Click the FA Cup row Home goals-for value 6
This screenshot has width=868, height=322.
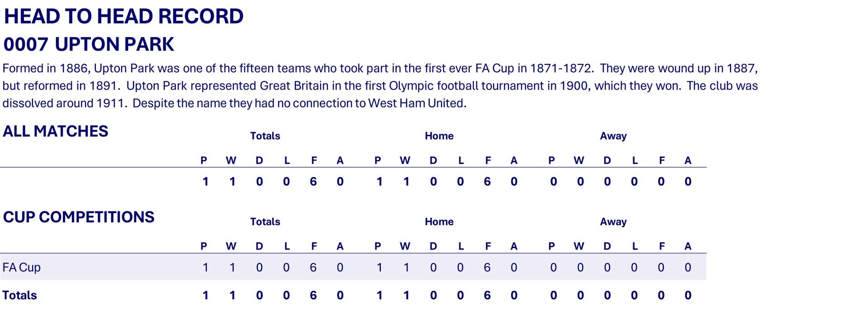(487, 268)
